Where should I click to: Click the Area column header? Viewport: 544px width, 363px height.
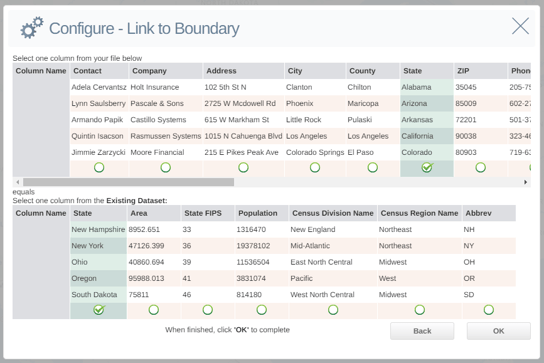coord(154,213)
